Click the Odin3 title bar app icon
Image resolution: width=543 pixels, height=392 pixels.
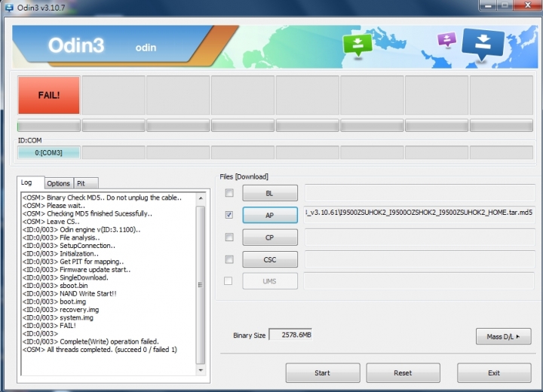pyautogui.click(x=8, y=7)
